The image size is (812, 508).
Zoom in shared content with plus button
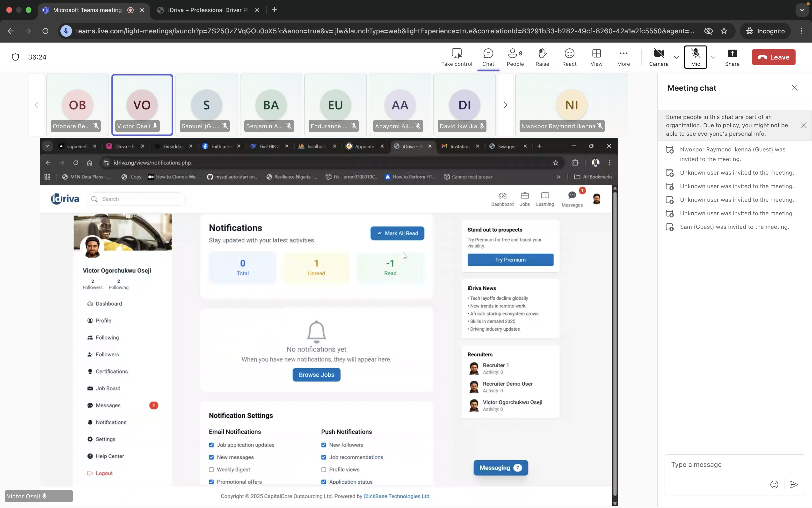65,496
